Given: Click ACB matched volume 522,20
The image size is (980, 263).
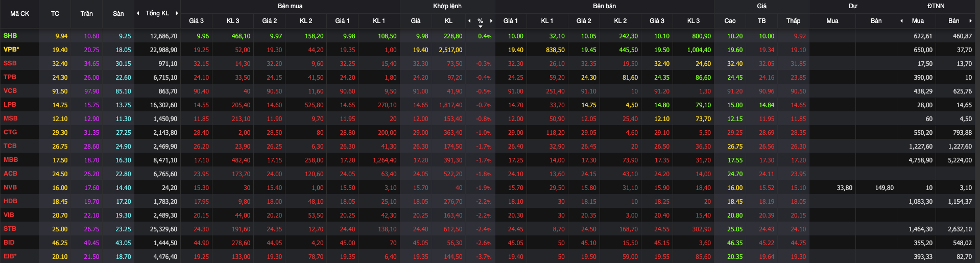Looking at the screenshot, I should (x=453, y=174).
